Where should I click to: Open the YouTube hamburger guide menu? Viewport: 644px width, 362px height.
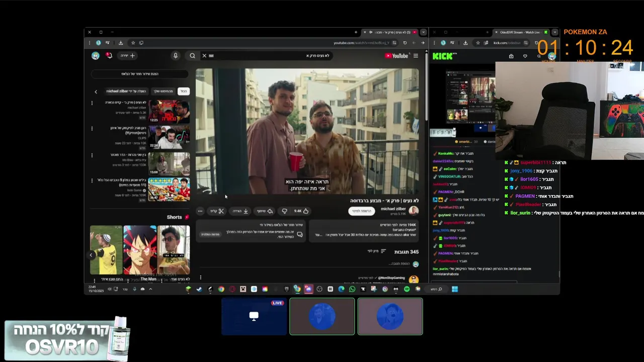coord(416,56)
